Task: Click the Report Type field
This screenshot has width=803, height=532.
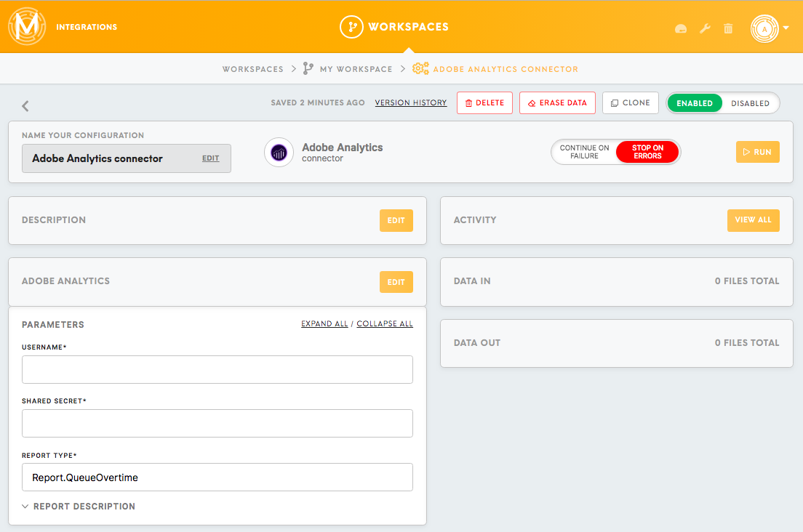Action: (217, 477)
